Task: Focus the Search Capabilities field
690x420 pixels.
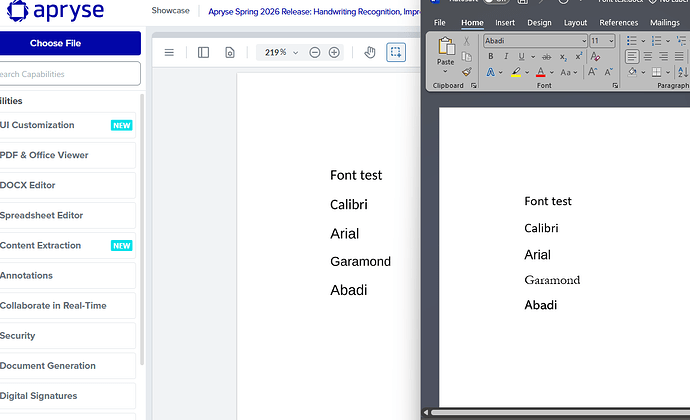Action: pyautogui.click(x=70, y=74)
